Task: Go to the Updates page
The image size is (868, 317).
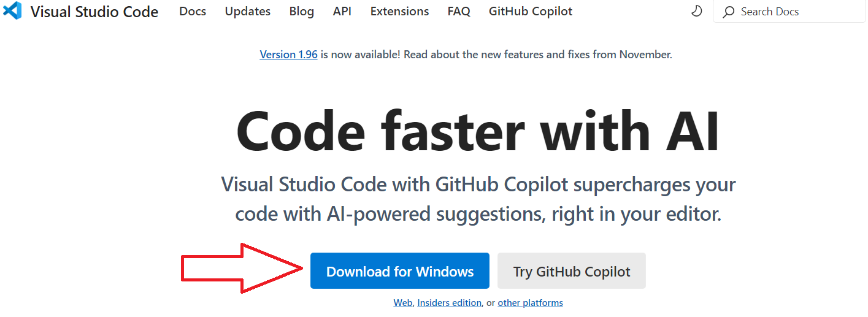Action: click(248, 11)
